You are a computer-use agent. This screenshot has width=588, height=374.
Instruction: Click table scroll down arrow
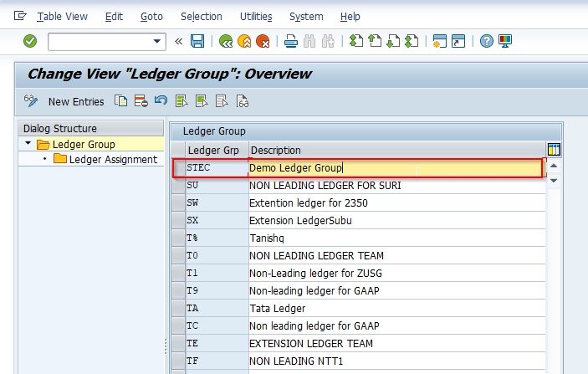click(x=554, y=181)
